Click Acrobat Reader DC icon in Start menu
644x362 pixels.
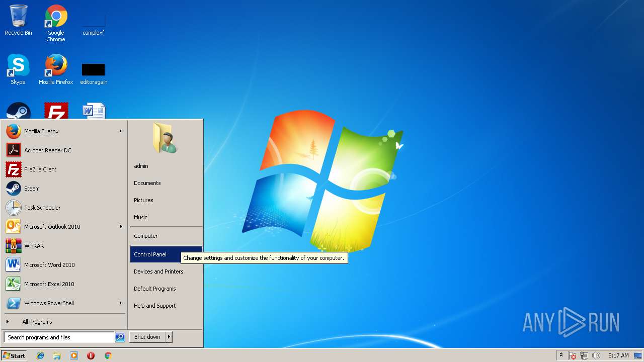(x=14, y=150)
